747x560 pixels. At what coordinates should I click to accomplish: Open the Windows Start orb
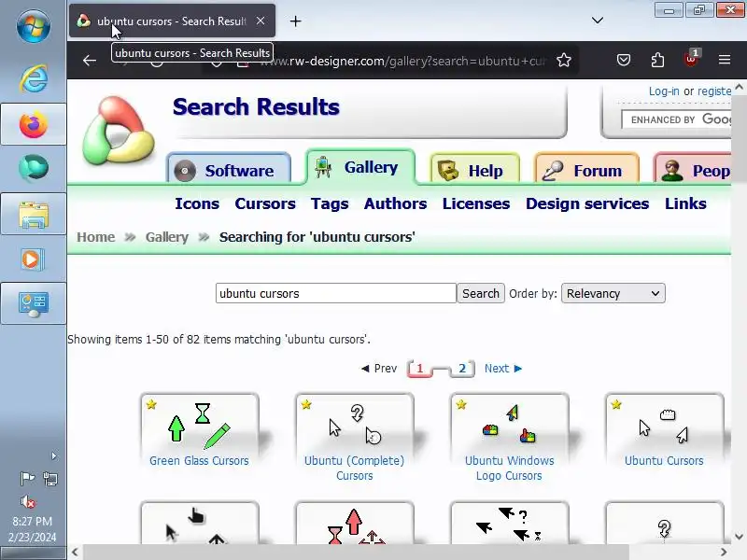34,25
